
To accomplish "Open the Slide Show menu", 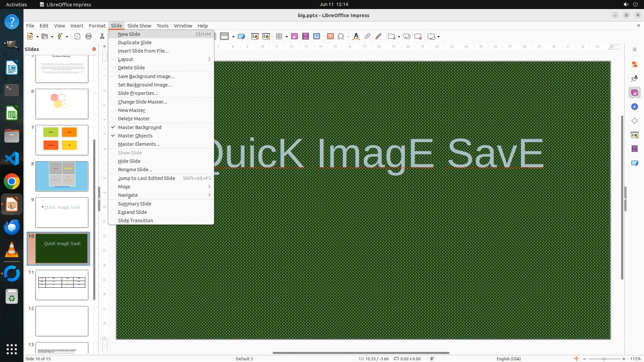I will pos(139,26).
